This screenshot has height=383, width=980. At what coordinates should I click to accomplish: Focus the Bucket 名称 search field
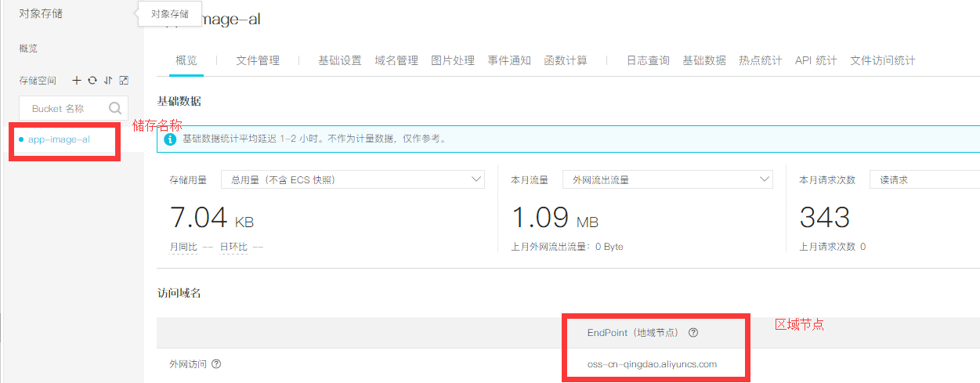tap(73, 109)
